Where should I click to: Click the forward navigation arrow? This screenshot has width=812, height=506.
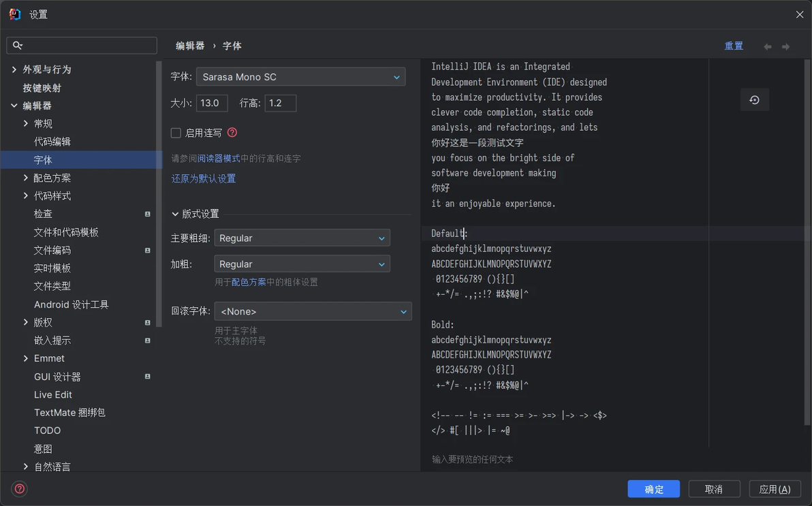(x=785, y=46)
